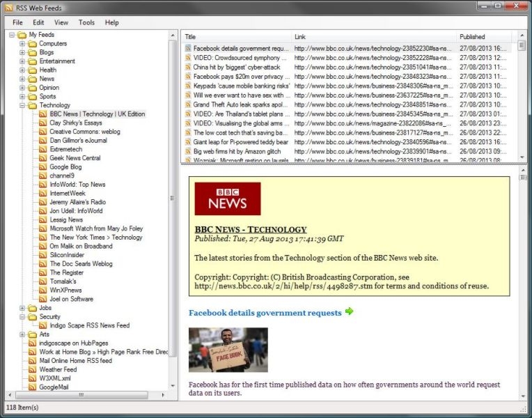The height and width of the screenshot is (418, 532).
Task: Click the feed tree vertical scrollbar thumb
Action: pyautogui.click(x=173, y=199)
